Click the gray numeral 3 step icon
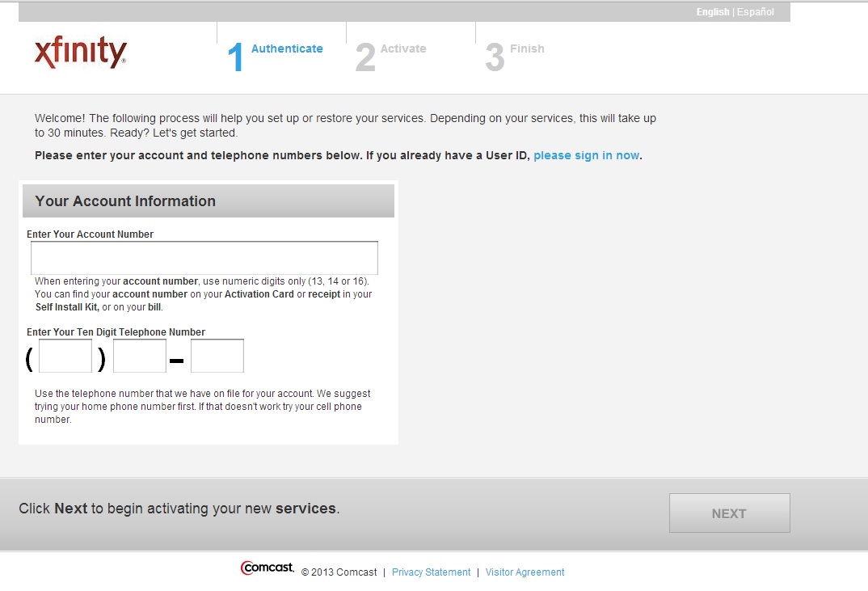 point(495,57)
